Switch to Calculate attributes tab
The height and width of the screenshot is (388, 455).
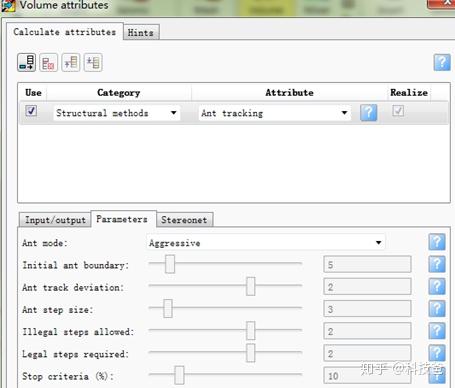pos(65,32)
